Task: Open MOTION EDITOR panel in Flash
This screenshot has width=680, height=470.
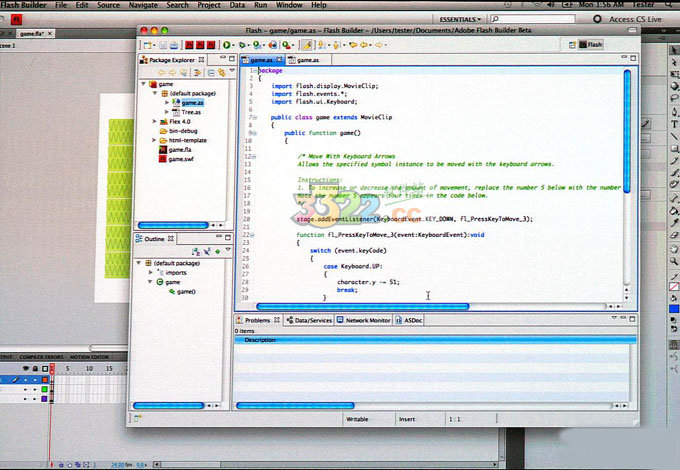Action: coord(89,357)
